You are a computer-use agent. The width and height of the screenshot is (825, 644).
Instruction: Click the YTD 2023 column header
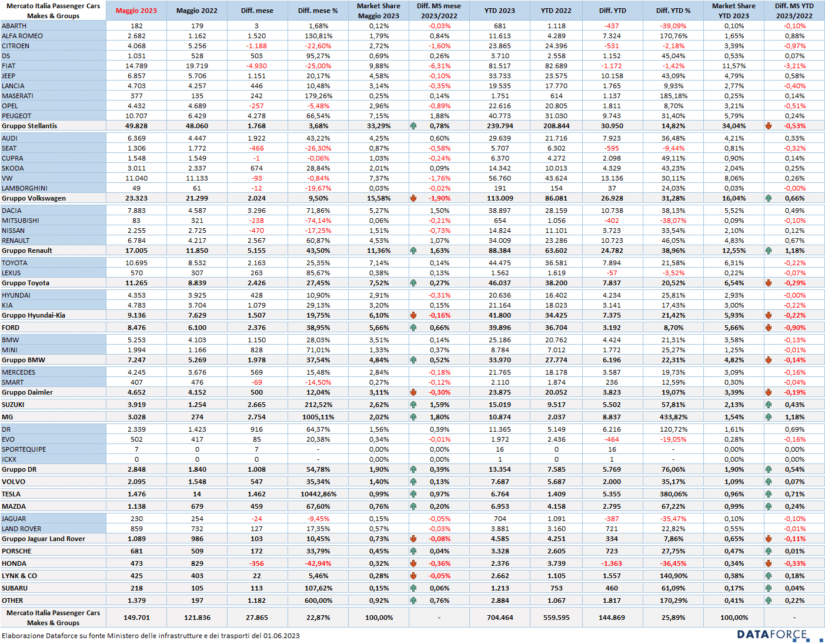pyautogui.click(x=500, y=11)
